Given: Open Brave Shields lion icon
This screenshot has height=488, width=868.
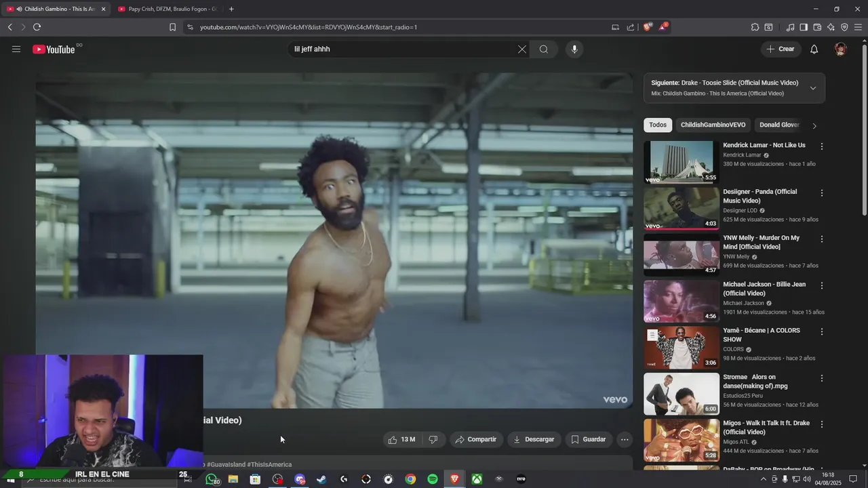Looking at the screenshot, I should (648, 27).
